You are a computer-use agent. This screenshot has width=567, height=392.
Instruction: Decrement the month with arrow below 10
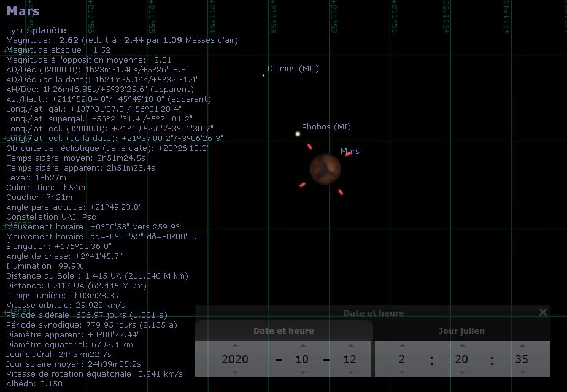pos(303,372)
